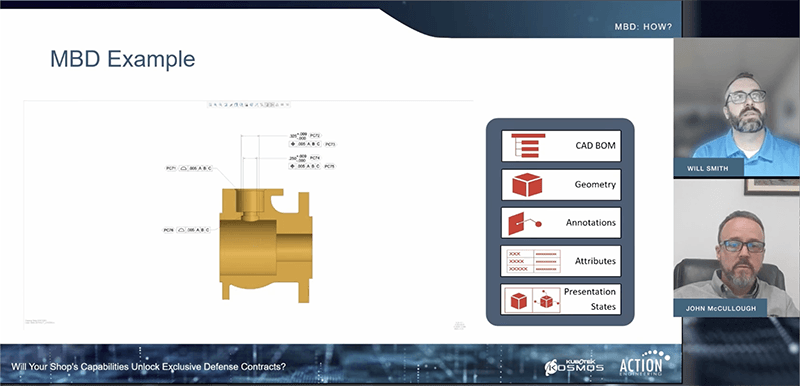Click the 'Will Your Shop's Capabilities' banner text

click(x=148, y=367)
